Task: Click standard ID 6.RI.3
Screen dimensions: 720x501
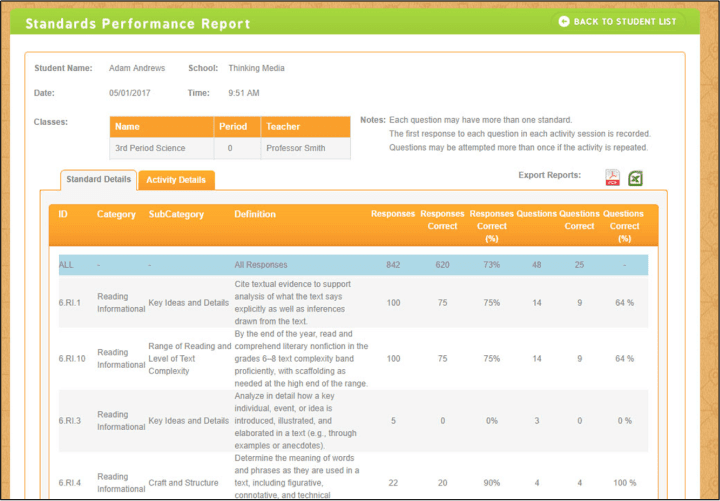Action: [71, 420]
